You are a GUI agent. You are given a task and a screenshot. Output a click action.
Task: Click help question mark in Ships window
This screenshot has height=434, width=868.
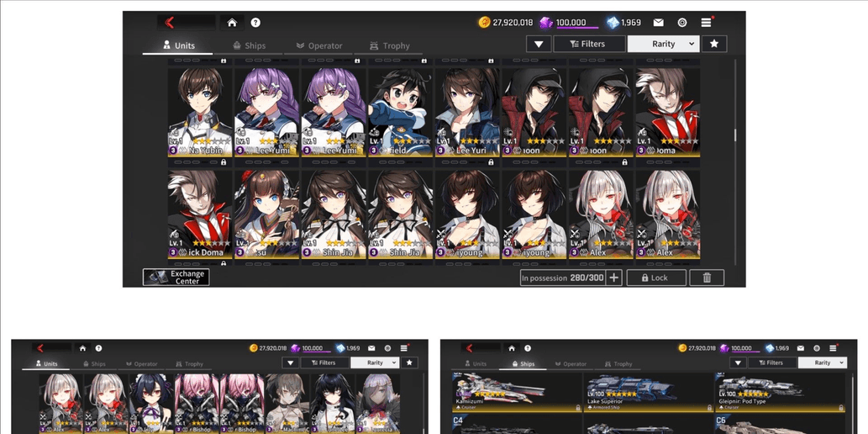click(x=528, y=348)
